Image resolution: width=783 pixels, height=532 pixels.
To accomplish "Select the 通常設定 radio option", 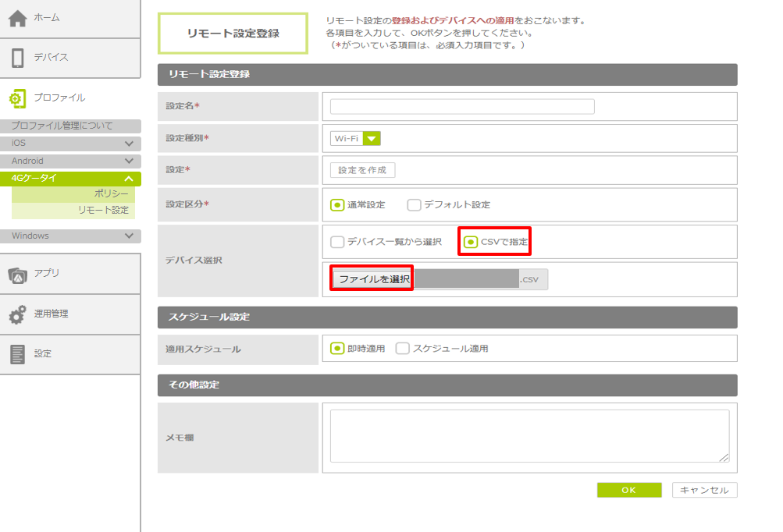I will tap(337, 205).
